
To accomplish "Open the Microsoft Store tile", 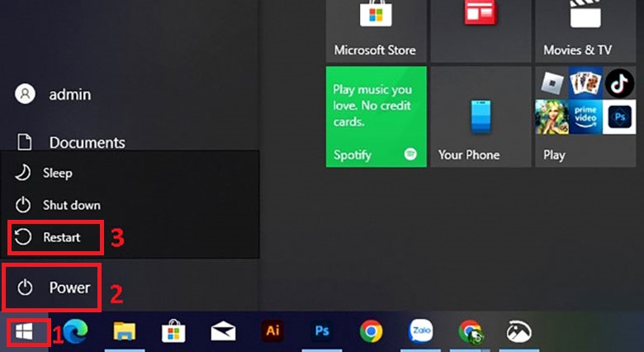I will coord(376,29).
